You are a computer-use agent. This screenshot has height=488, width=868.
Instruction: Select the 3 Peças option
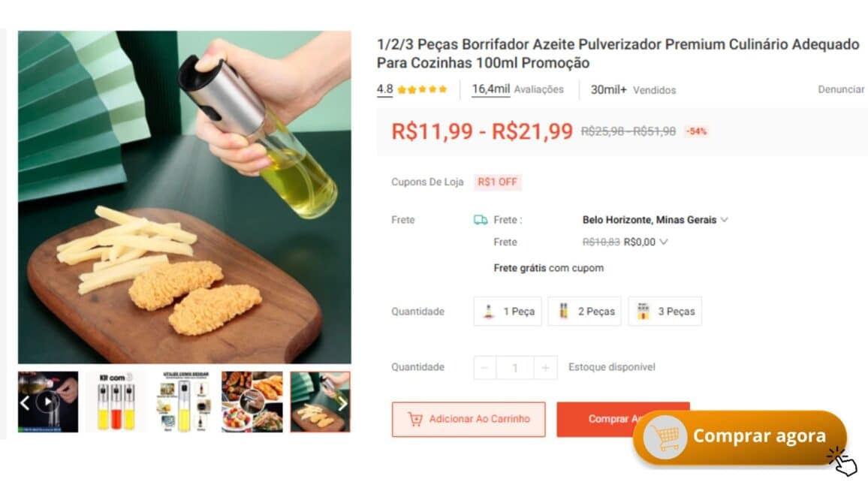pos(665,311)
